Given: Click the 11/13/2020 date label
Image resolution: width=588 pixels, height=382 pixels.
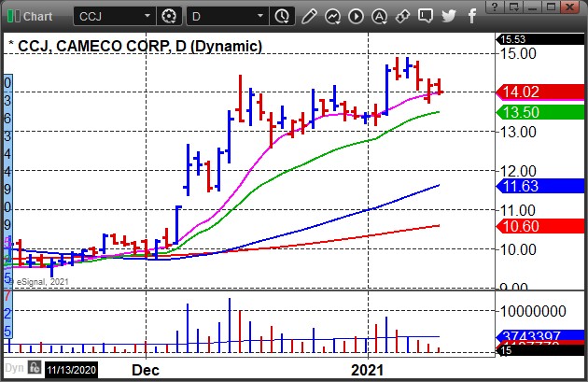Looking at the screenshot, I should [71, 370].
